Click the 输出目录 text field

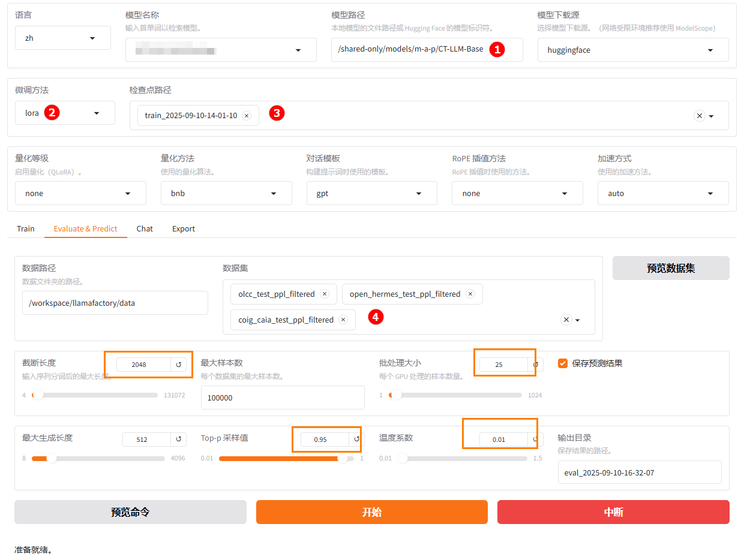639,472
